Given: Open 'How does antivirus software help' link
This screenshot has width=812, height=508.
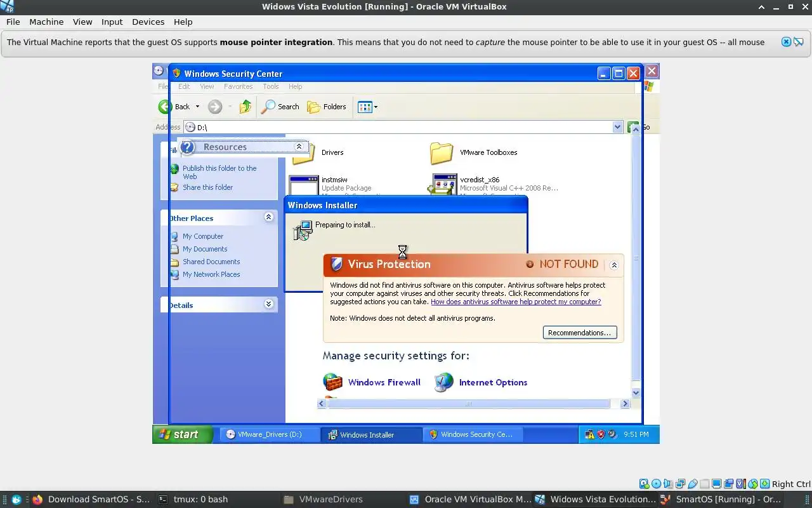Looking at the screenshot, I should coord(516,302).
